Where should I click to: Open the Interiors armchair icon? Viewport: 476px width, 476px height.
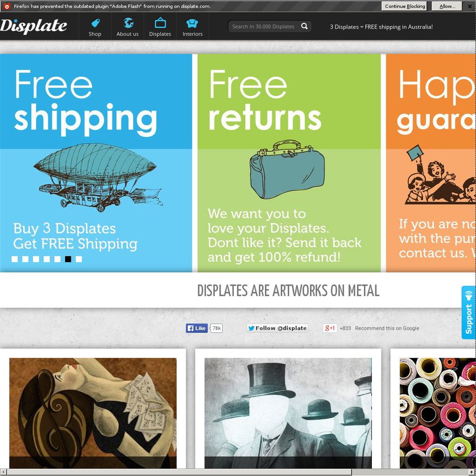[192, 23]
